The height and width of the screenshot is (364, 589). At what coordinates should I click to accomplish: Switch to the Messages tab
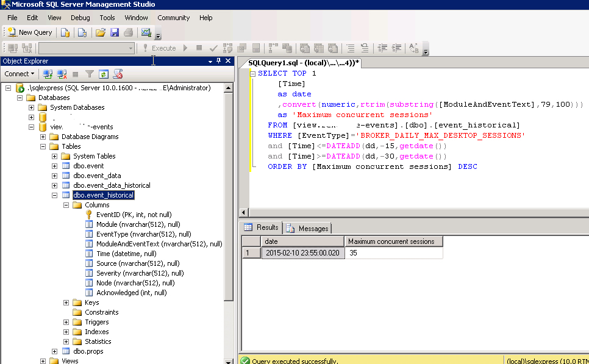click(x=308, y=228)
